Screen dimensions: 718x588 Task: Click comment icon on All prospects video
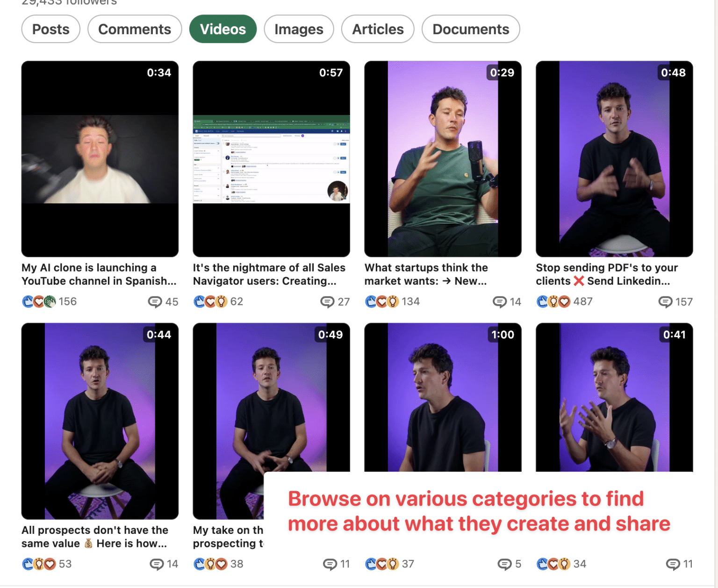(157, 564)
